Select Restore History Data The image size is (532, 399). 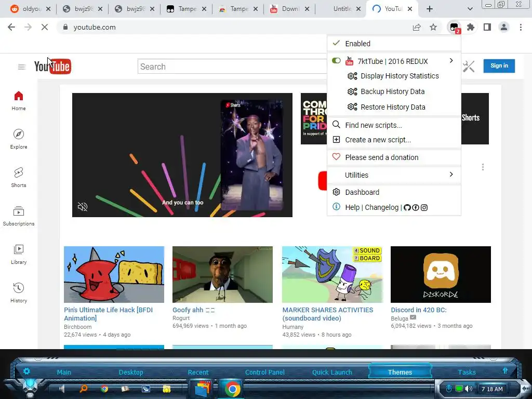pos(394,107)
